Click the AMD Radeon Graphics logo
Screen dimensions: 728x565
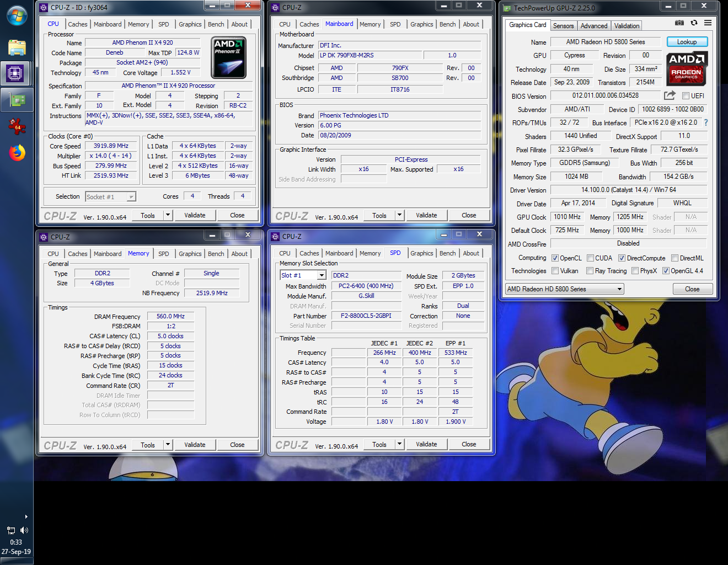click(687, 69)
